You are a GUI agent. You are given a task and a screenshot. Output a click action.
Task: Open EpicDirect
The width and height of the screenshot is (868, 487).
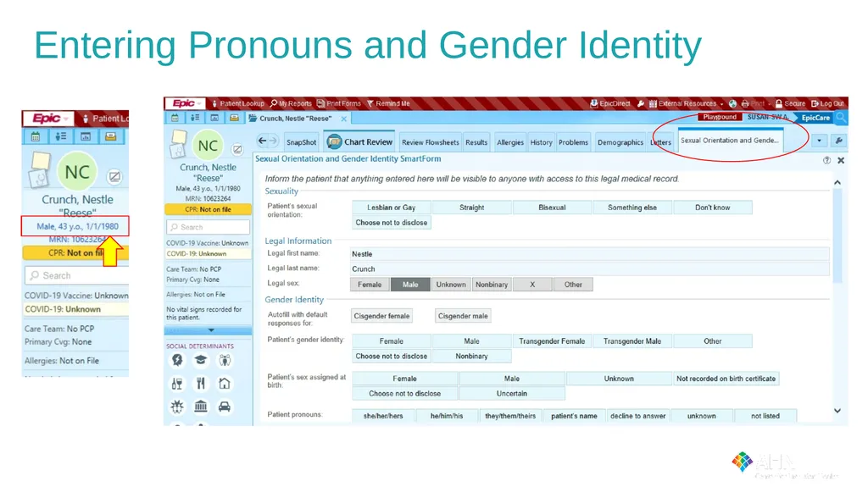pos(610,103)
